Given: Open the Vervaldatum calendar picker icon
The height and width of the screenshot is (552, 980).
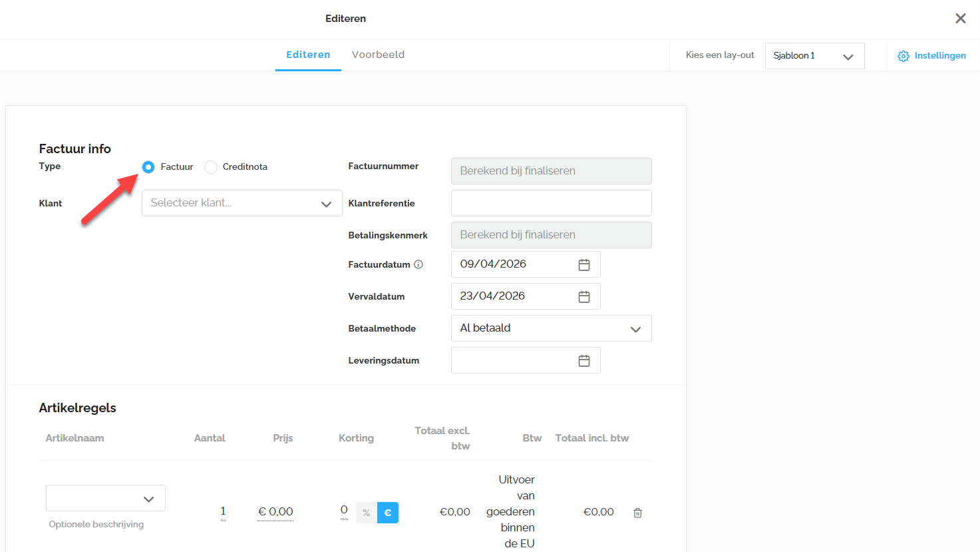Looking at the screenshot, I should click(x=584, y=296).
